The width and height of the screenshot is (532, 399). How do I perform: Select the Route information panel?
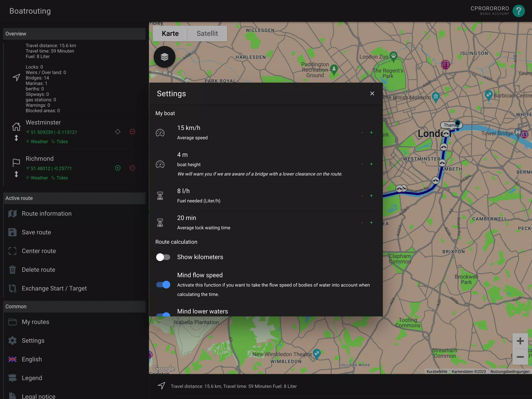tap(46, 214)
